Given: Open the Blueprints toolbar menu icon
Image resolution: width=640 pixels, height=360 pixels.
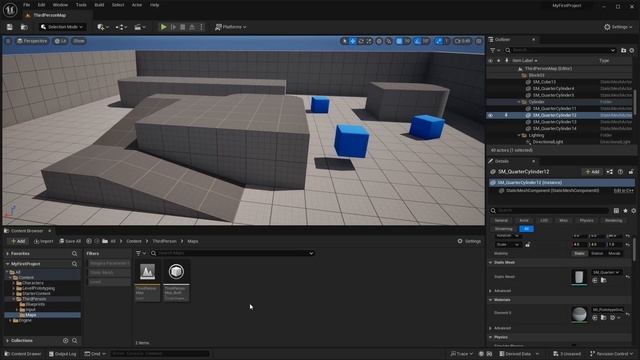Looking at the screenshot, I should 121,27.
